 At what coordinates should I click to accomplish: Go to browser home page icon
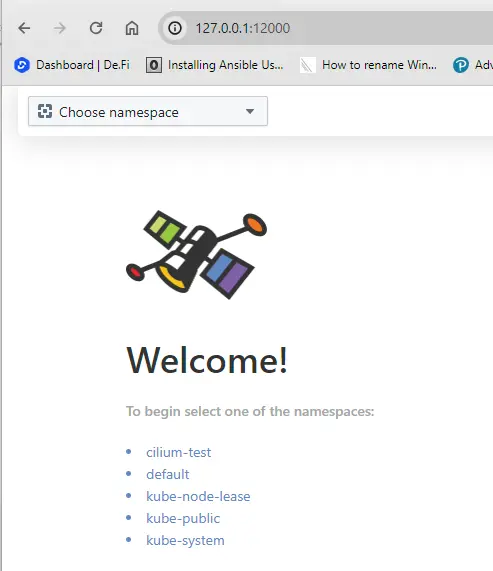pyautogui.click(x=132, y=28)
